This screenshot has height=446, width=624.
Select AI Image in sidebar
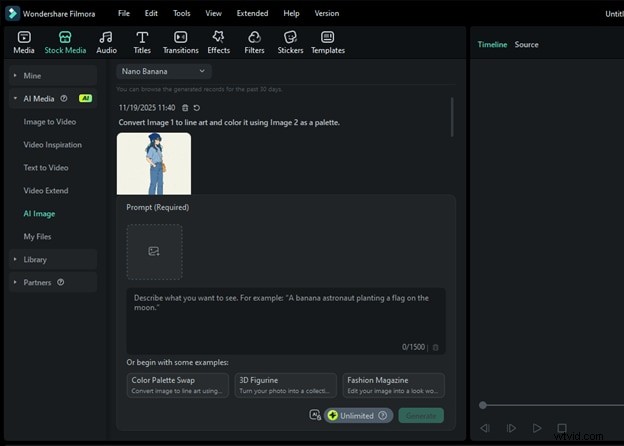point(39,214)
